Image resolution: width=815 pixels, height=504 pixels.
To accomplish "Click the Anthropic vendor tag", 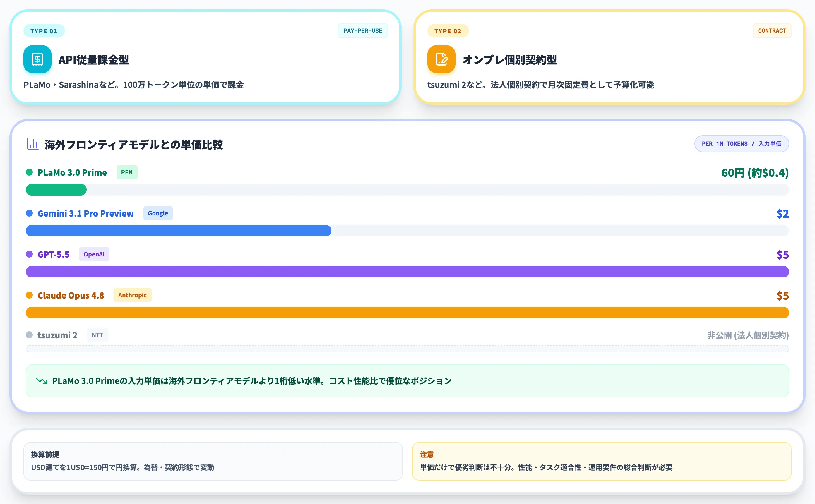I will [x=132, y=295].
